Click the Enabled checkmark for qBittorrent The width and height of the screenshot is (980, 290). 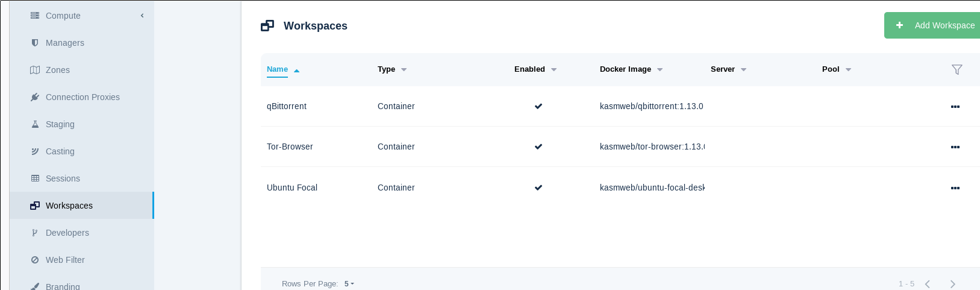[x=538, y=106]
